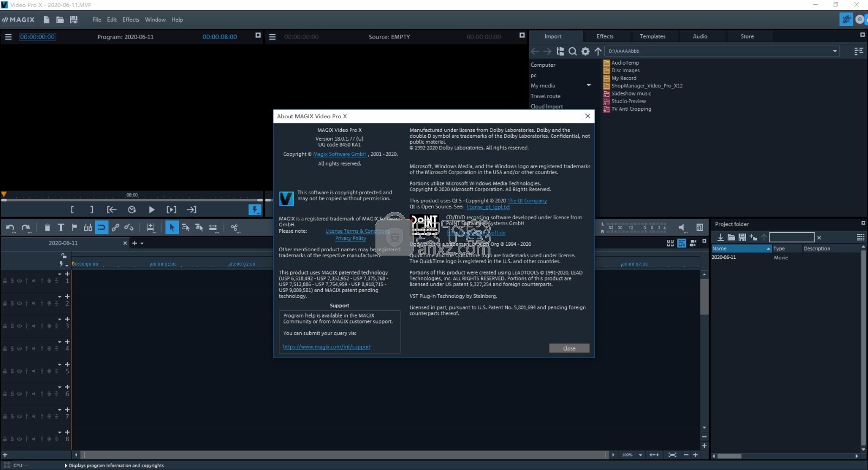Select the stretch mouse mode icon
Screen dimensions: 868x470
pyautogui.click(x=213, y=227)
